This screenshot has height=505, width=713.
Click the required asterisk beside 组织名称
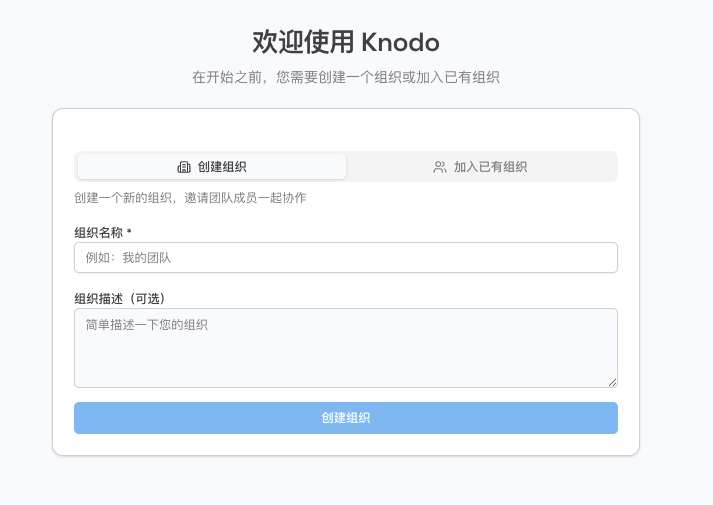[129, 232]
